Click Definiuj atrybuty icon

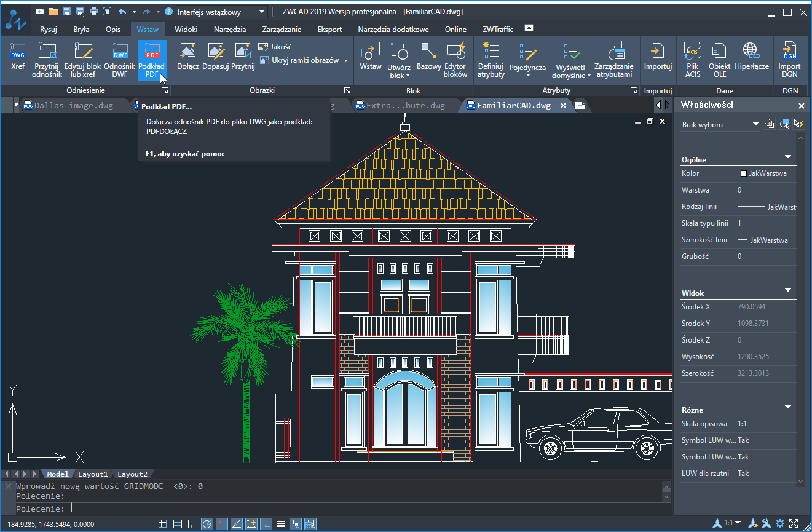click(491, 55)
